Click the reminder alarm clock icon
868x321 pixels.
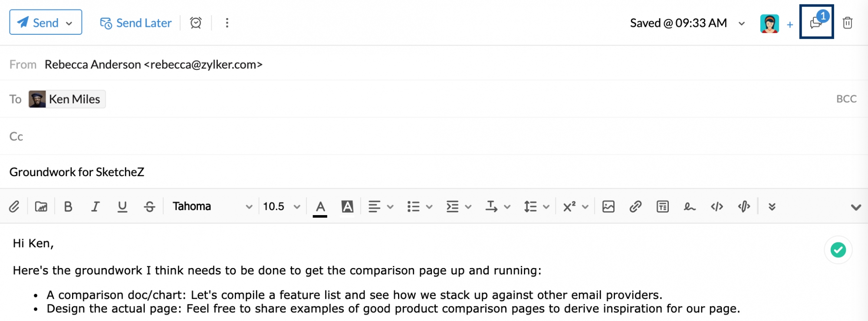[196, 23]
